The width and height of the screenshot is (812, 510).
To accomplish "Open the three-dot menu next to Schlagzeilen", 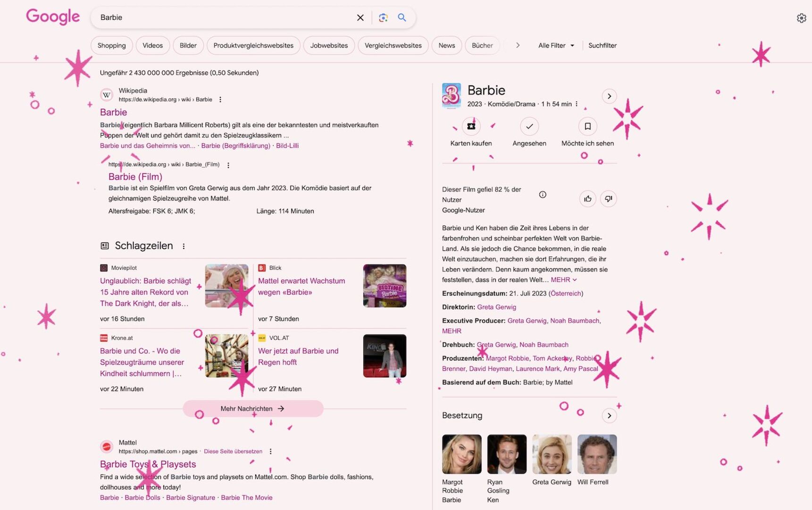I will (184, 246).
